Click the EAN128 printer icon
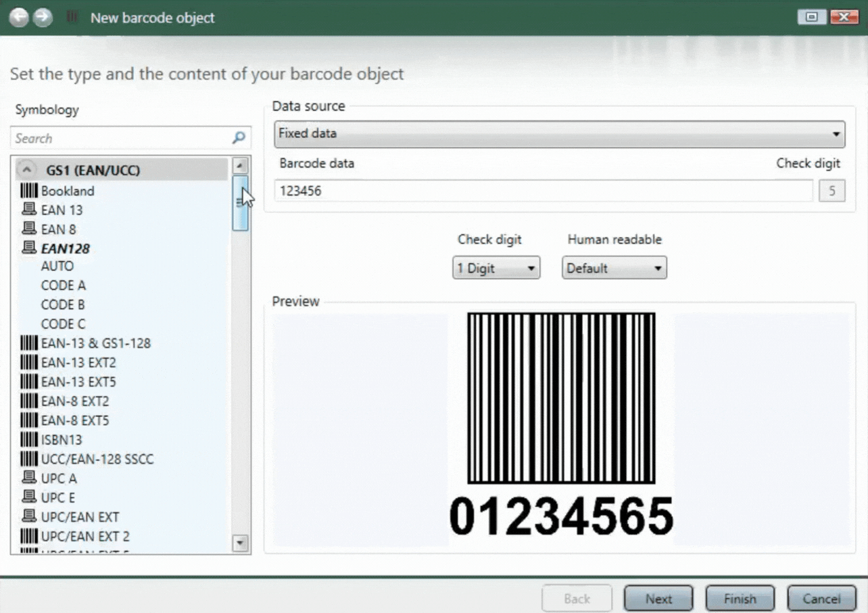Viewport: 868px width, 613px height. [x=29, y=247]
